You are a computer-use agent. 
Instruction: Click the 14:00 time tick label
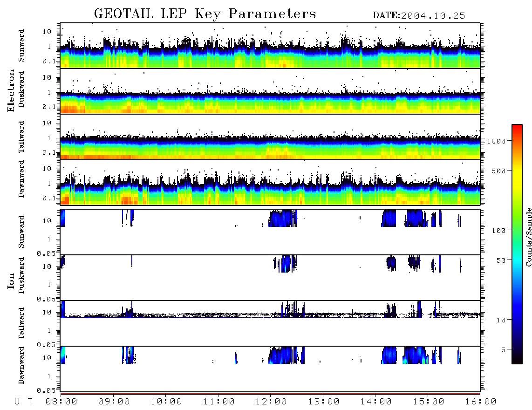pyautogui.click(x=376, y=402)
